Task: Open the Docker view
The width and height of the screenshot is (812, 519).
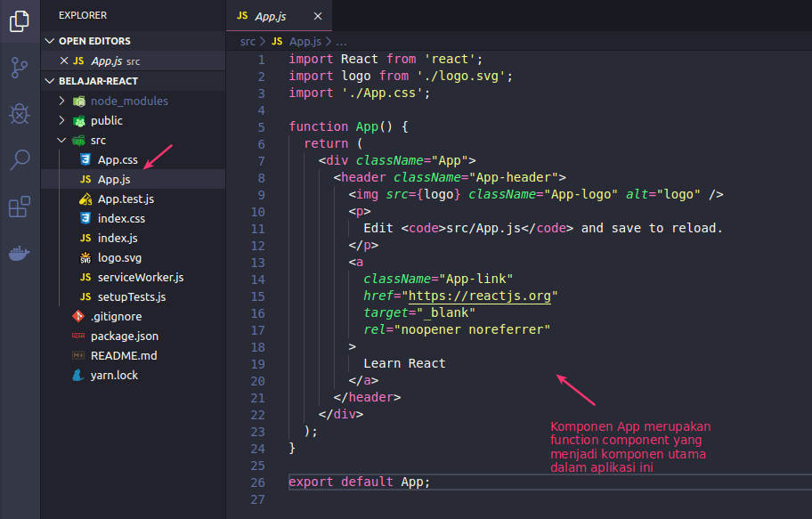Action: point(20,253)
